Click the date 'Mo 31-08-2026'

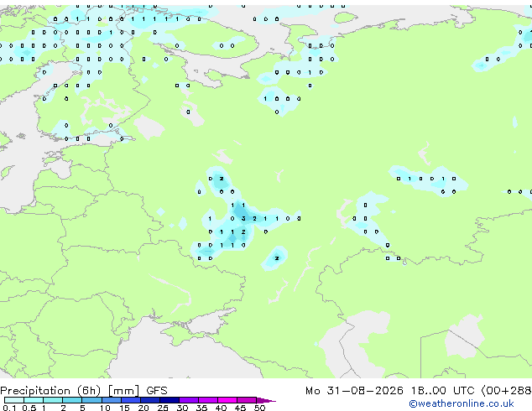tap(354, 391)
